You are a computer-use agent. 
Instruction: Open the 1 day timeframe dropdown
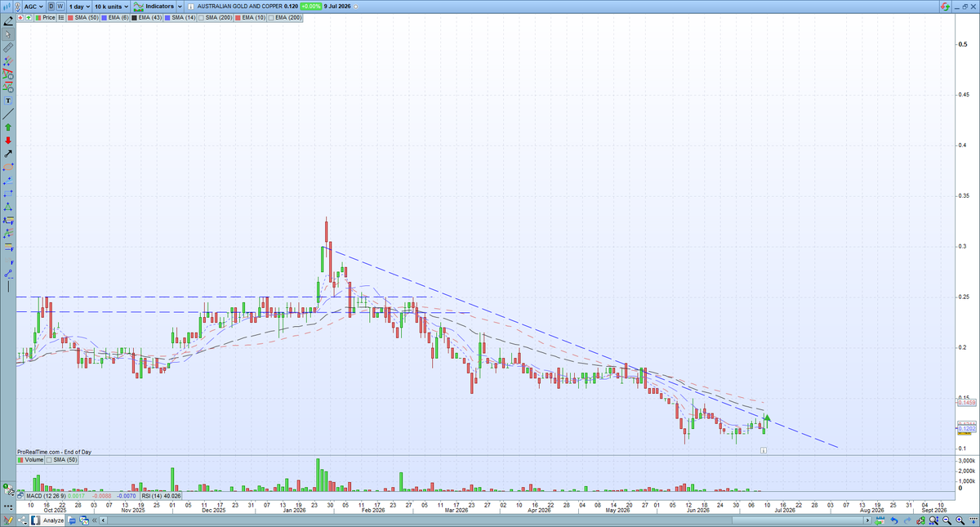[x=79, y=7]
